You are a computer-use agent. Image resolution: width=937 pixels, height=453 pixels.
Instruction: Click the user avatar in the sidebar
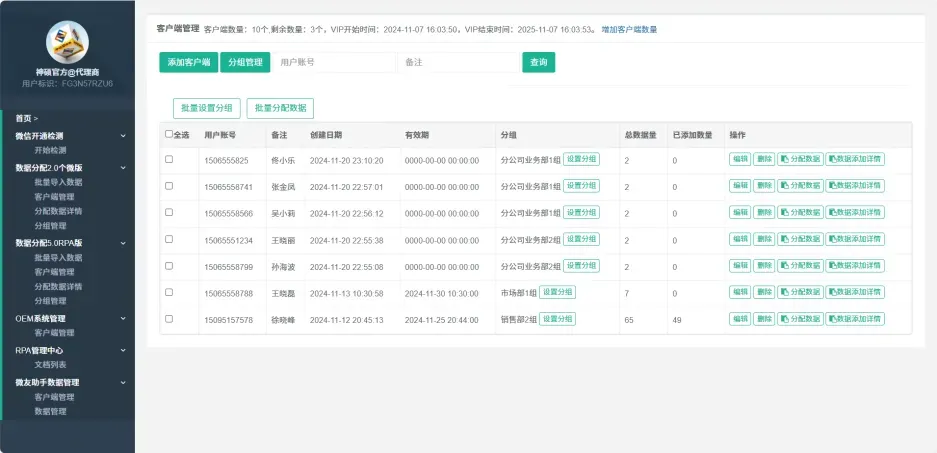(x=67, y=42)
